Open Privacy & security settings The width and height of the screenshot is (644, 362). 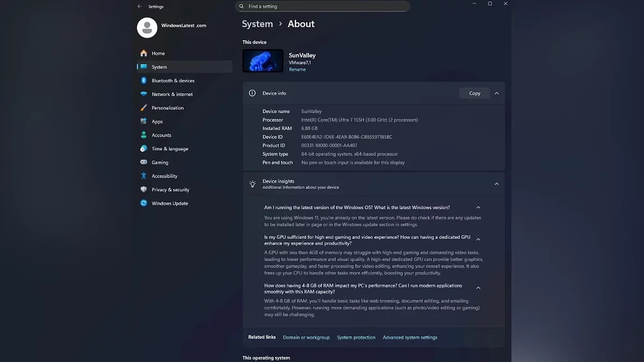click(184, 189)
